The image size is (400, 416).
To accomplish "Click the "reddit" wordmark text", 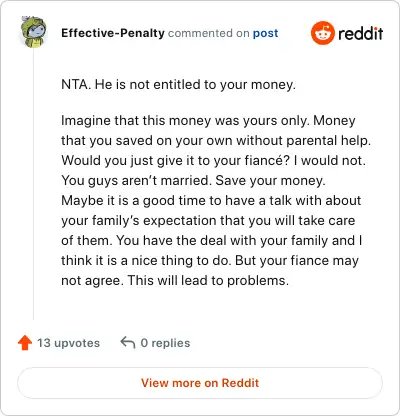I will point(360,33).
